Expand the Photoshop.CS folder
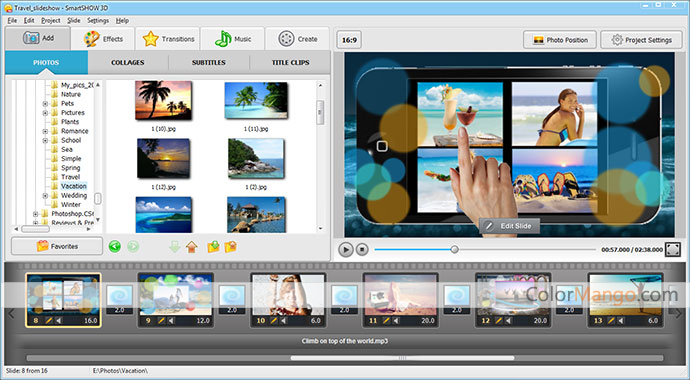 (x=36, y=214)
